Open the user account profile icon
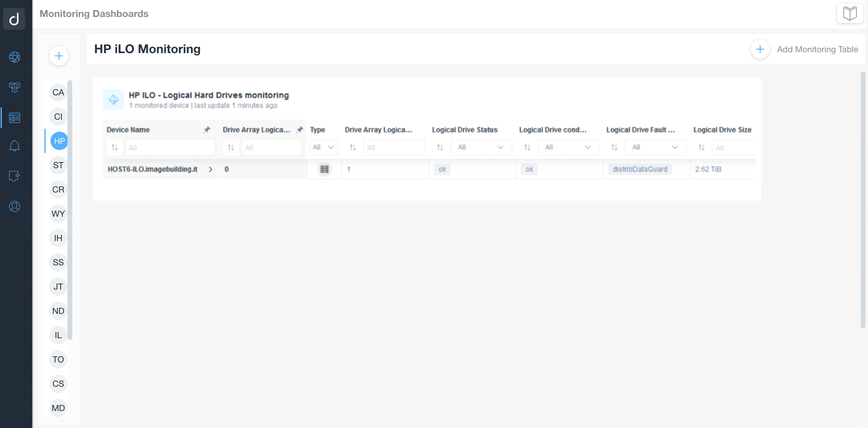 point(15,207)
